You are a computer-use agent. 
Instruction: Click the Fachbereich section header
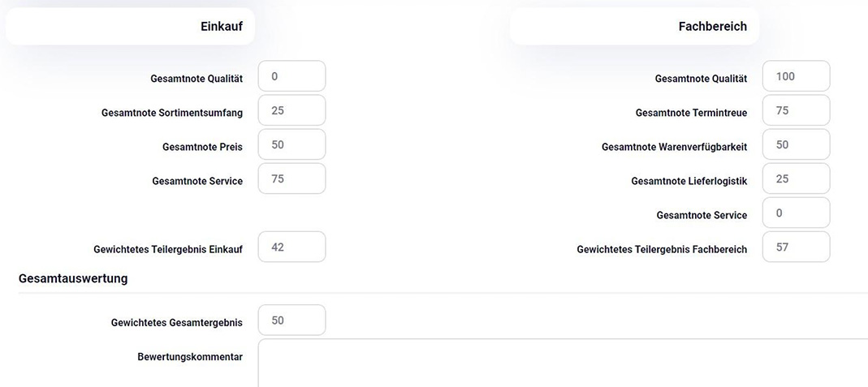712,27
